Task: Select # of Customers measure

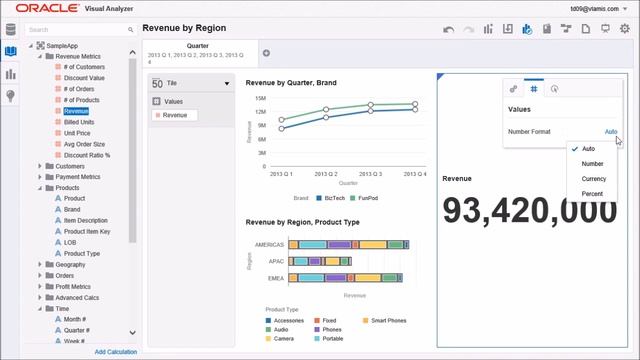Action: pyautogui.click(x=84, y=67)
